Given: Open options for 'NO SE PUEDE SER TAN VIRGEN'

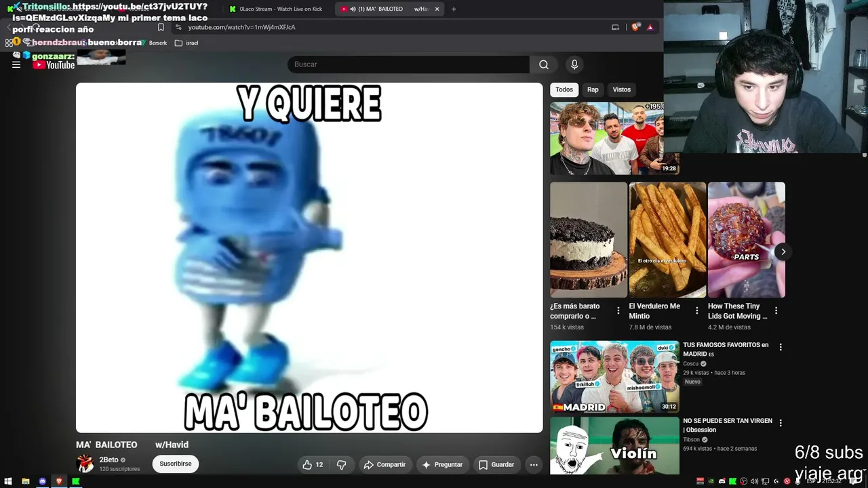Looking at the screenshot, I should tap(781, 423).
